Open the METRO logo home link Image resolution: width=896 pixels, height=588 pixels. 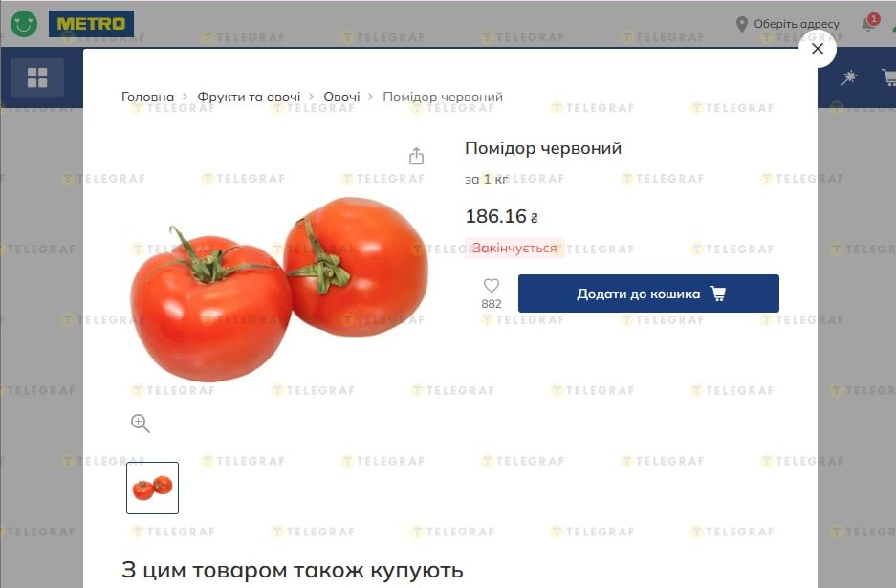coord(92,24)
